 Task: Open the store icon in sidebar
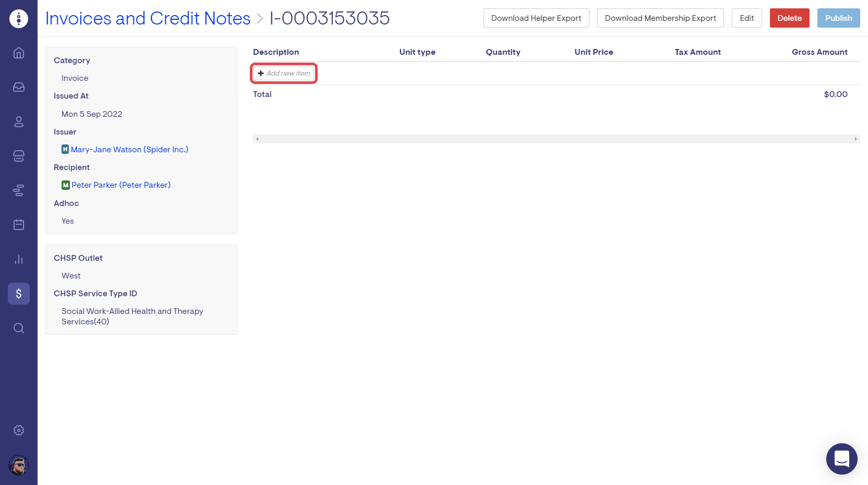[19, 156]
